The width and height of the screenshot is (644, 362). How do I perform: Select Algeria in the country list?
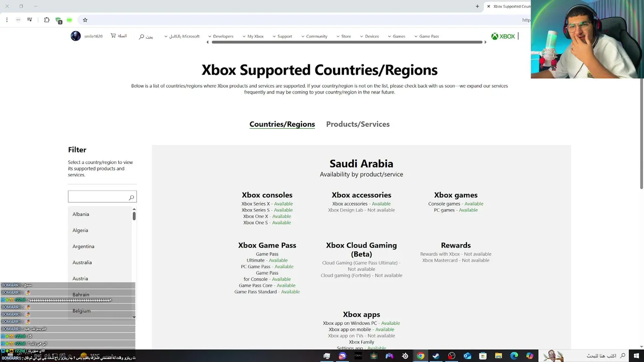click(x=100, y=230)
